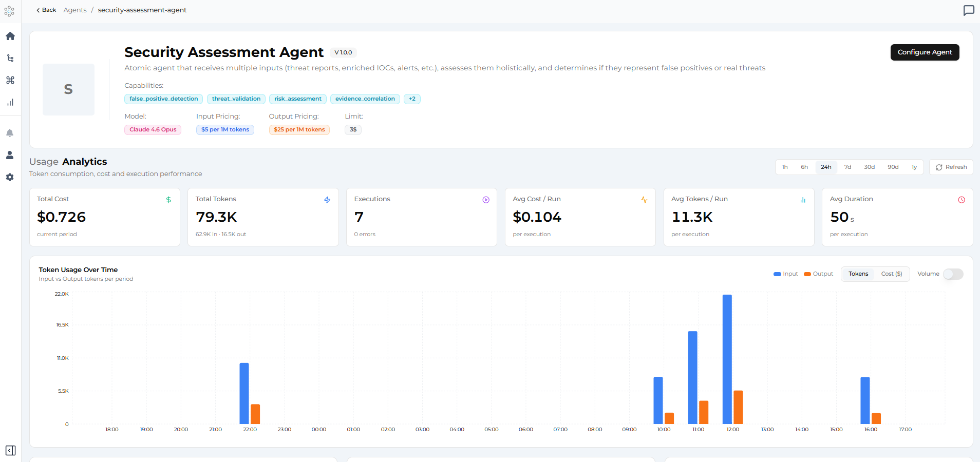
Task: Collapse the sidebar with the panel icon
Action: 10,451
